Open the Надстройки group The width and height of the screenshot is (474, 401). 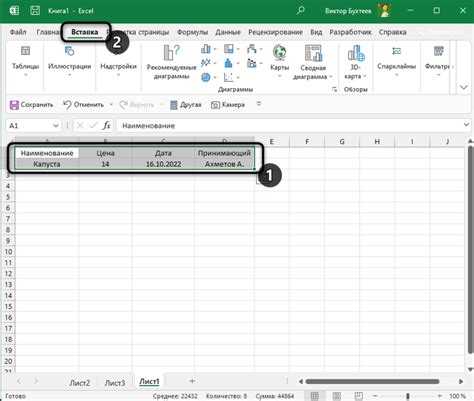coord(118,61)
